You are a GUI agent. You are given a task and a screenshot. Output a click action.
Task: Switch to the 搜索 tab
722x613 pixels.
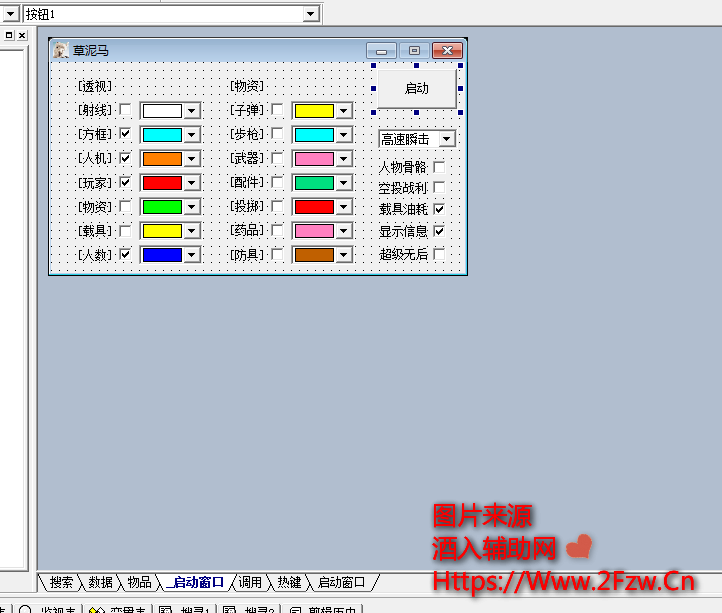pos(61,582)
